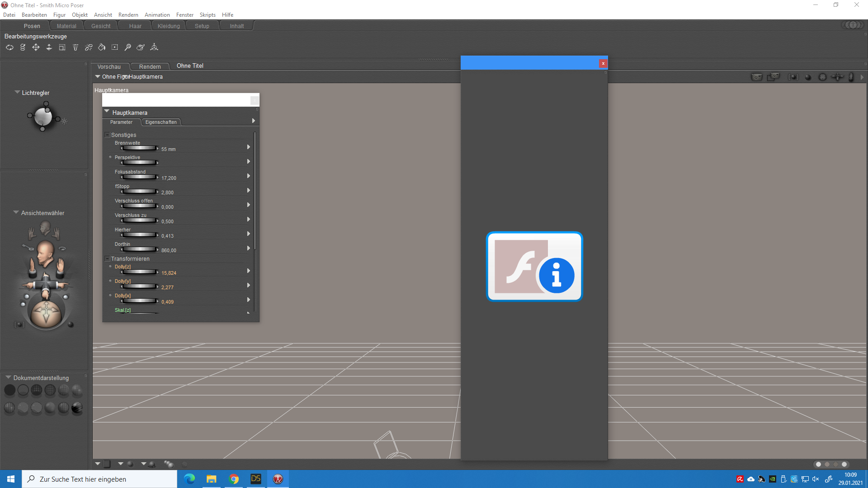Open the Rendern menu
This screenshot has height=488, width=868.
point(128,15)
